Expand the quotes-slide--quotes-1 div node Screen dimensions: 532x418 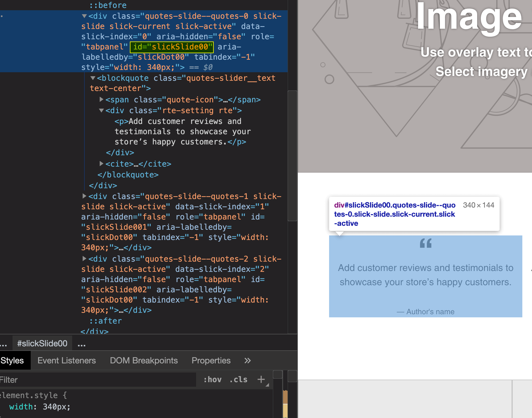pos(84,196)
